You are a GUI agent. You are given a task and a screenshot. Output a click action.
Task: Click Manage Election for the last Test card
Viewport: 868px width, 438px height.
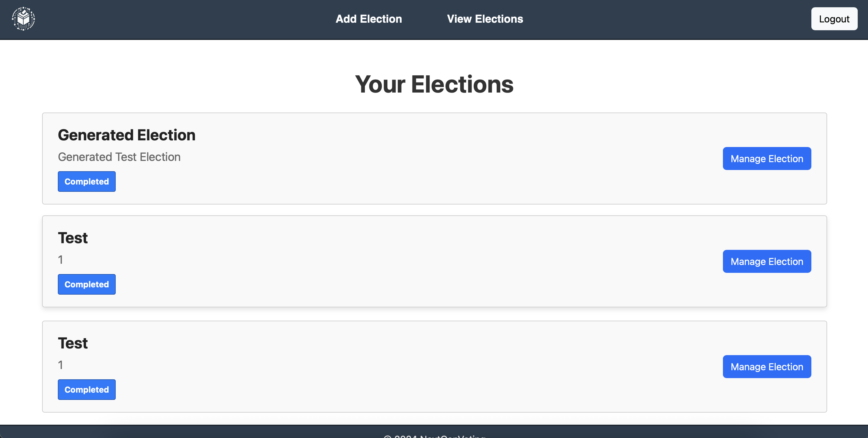coord(767,367)
